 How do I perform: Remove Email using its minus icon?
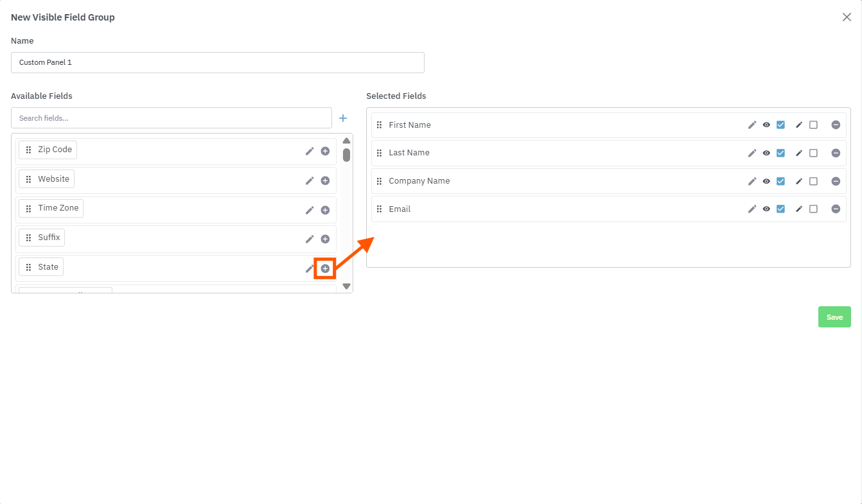[836, 209]
